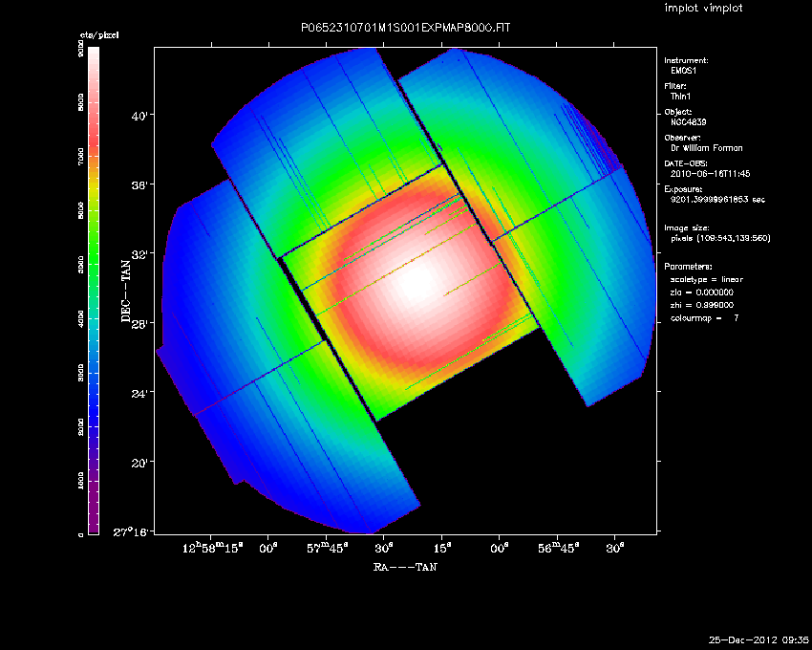The width and height of the screenshot is (812, 650).
Task: Click the 'zlo = 0.000000' parameter
Action: [x=702, y=292]
